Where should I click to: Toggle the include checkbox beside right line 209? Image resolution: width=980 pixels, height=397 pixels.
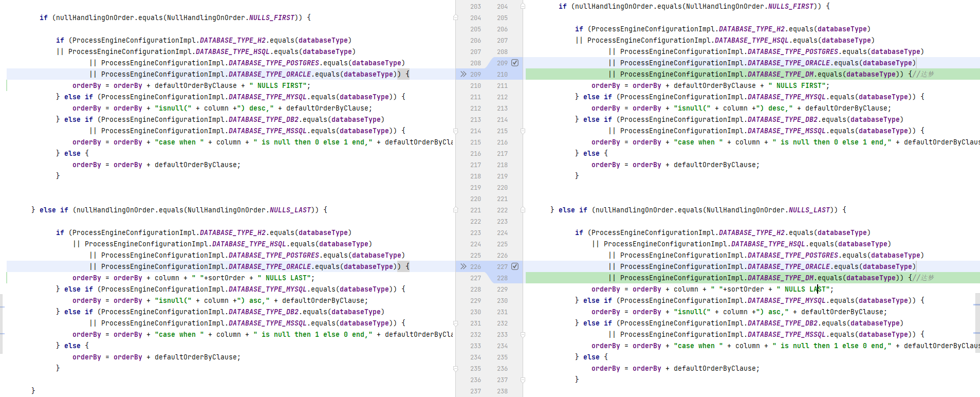[515, 63]
